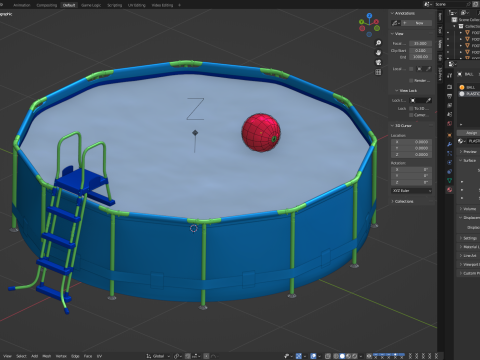Click the Focal Length value field
This screenshot has width=480, height=360.
(420, 43)
